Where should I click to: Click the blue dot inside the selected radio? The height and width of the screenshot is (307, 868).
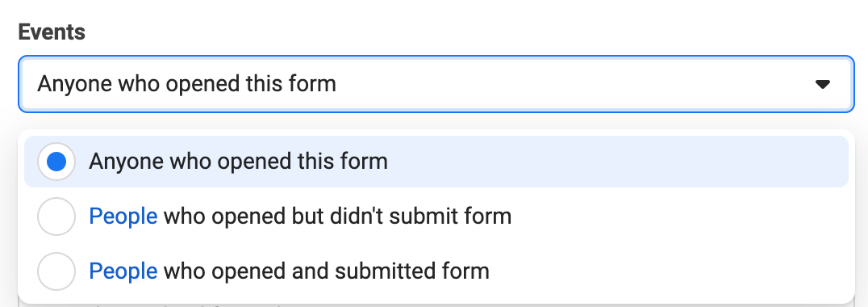click(x=56, y=162)
